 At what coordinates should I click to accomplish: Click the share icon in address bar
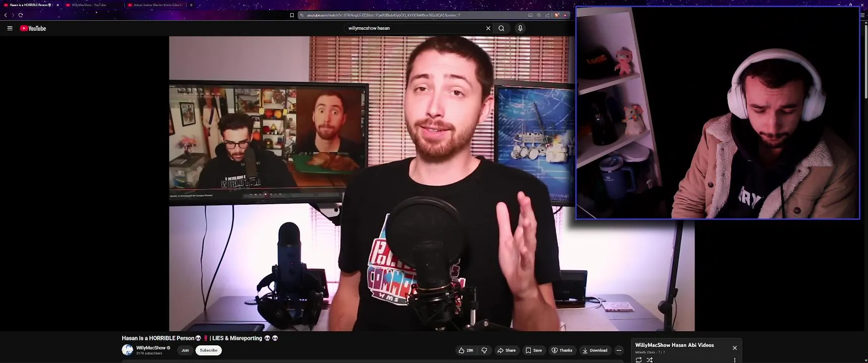tap(548, 15)
